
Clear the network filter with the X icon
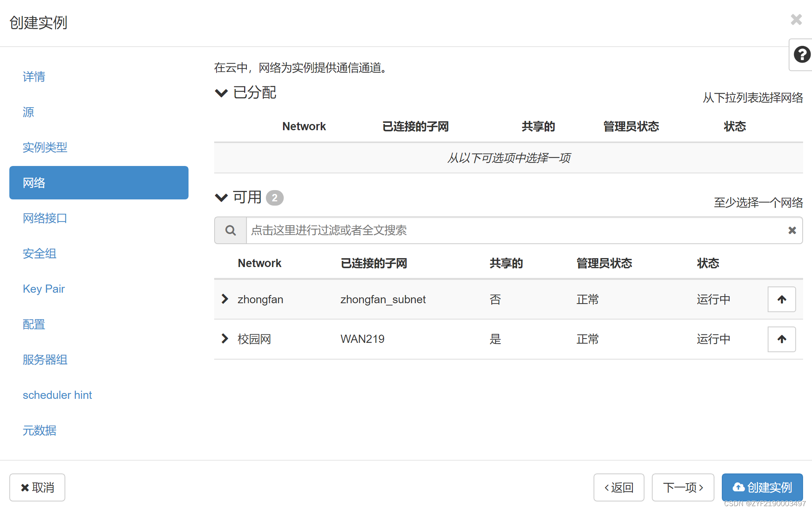click(792, 230)
